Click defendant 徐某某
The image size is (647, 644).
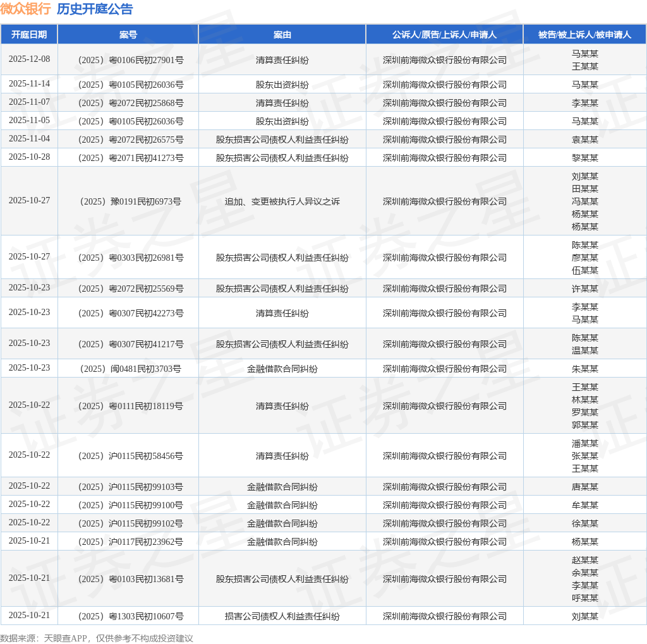click(584, 523)
